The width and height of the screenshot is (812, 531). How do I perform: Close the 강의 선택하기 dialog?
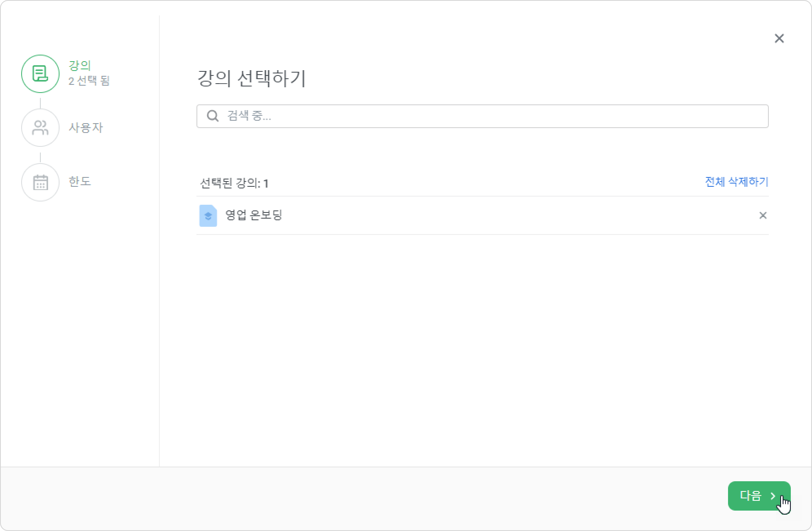coord(779,38)
